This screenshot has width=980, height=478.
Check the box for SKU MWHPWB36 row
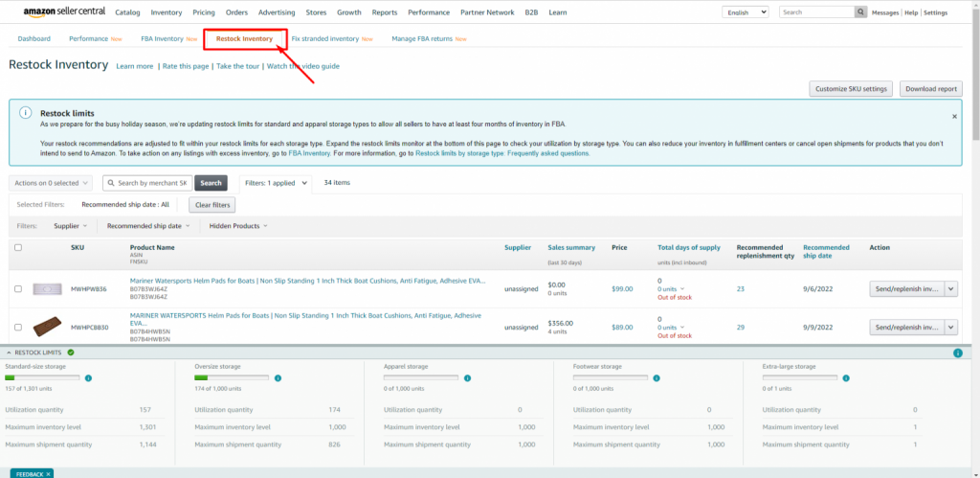click(18, 289)
